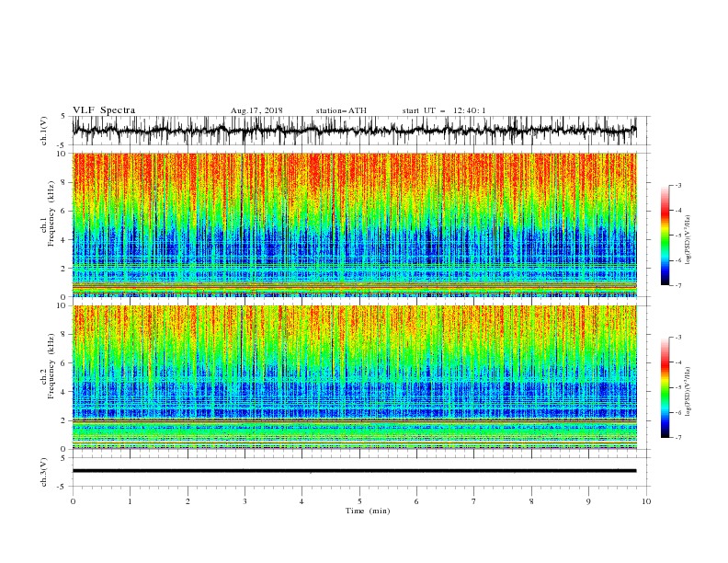This screenshot has height=563, width=728.
Task: Click the time axis tick label '10'
Action: [646, 501]
